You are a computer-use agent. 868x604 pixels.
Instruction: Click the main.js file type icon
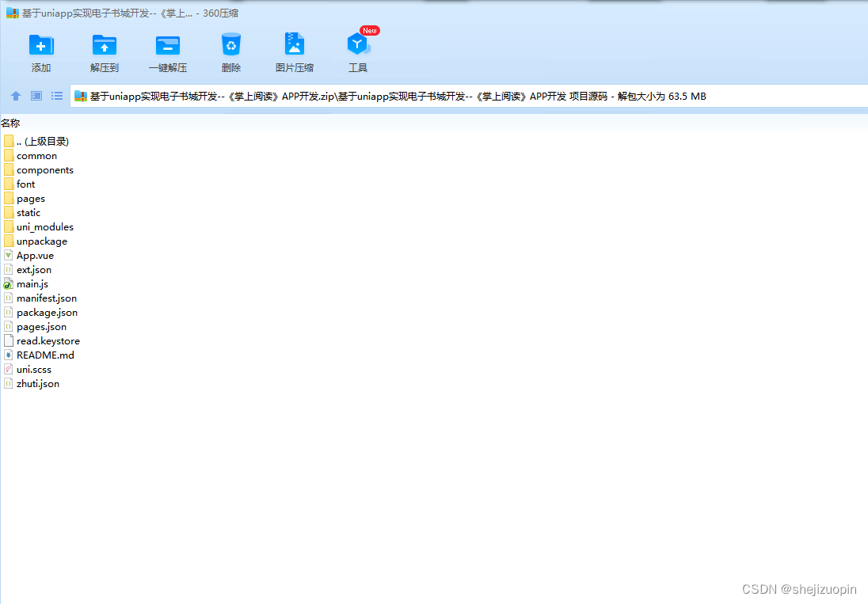[8, 284]
